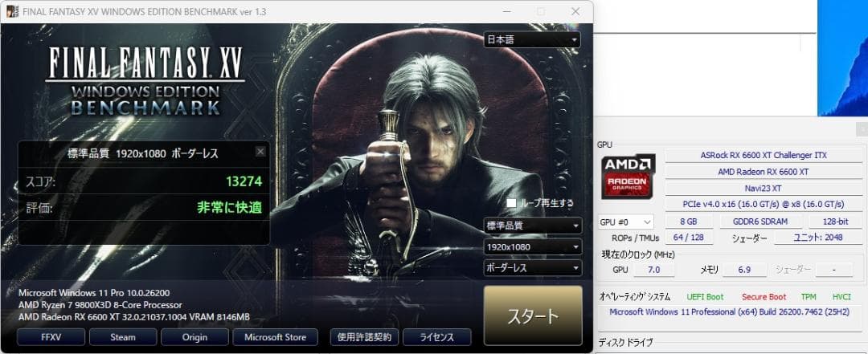Screen dimensions: 868x354
Task: Click the TPM indicator
Action: (809, 297)
